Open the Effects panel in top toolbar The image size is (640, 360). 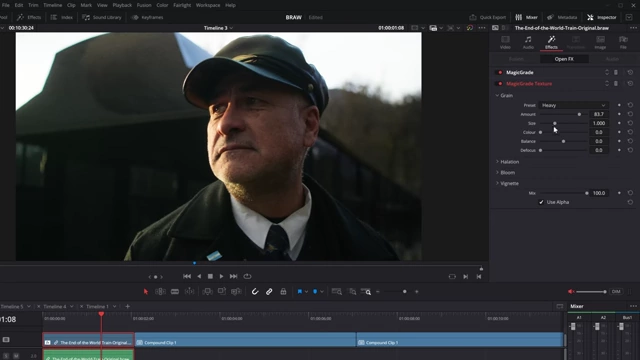(29, 17)
